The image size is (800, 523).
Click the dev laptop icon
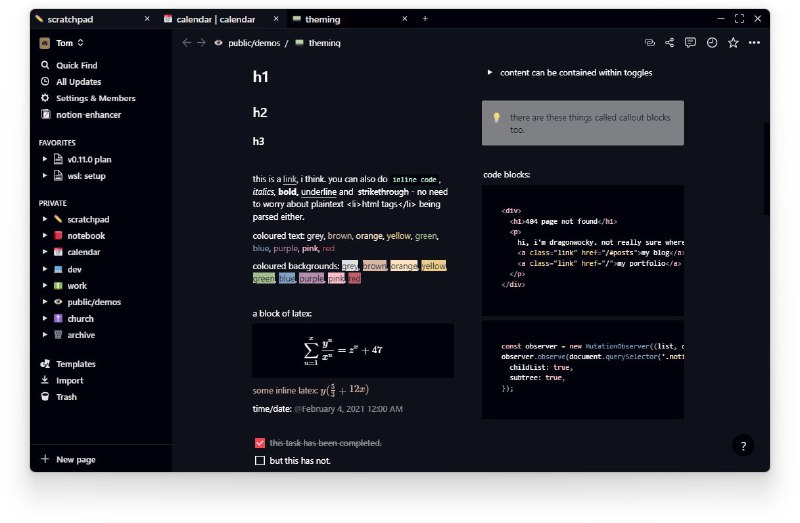pyautogui.click(x=58, y=269)
